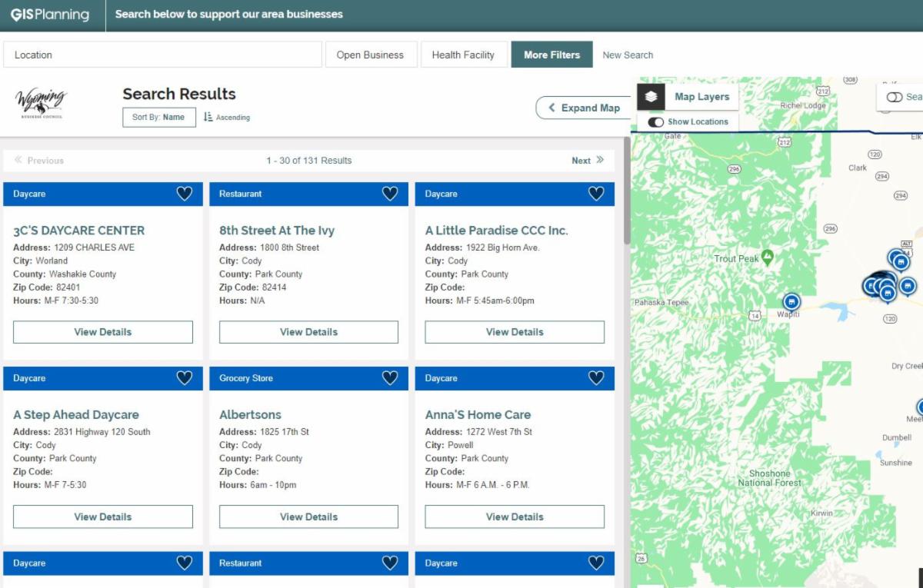Favorite 8th Street At The Ivy heart icon
923x588 pixels.
[x=390, y=194]
